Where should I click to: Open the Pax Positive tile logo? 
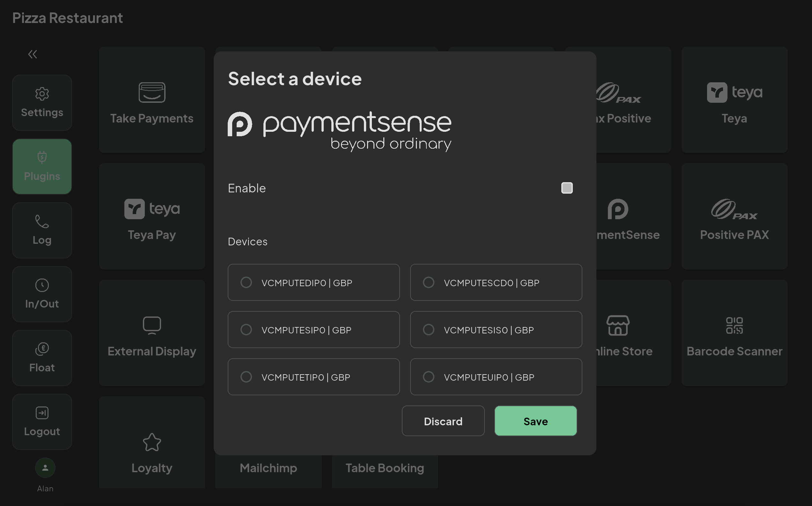[x=619, y=93]
